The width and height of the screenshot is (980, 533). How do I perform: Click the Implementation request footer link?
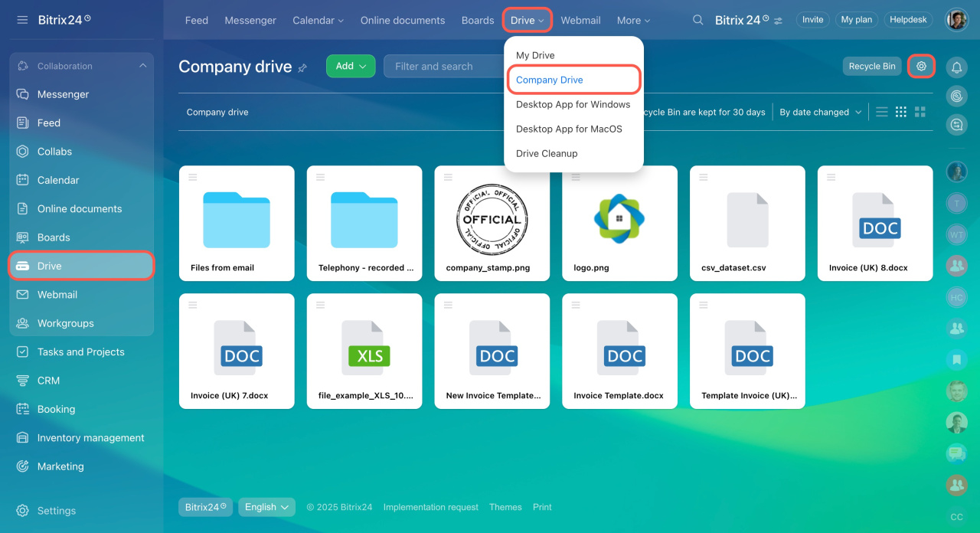(x=430, y=507)
